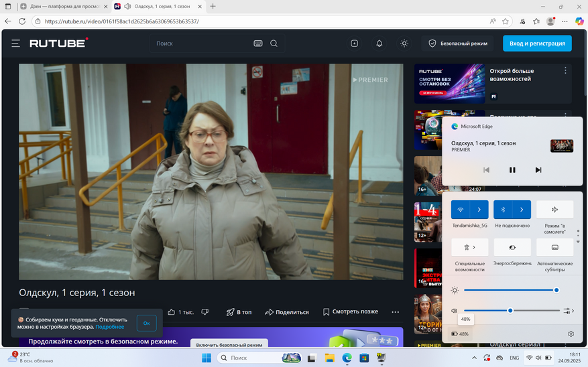Enable Безопасный режим in the header
Screen dimensions: 588x367
pos(457,44)
